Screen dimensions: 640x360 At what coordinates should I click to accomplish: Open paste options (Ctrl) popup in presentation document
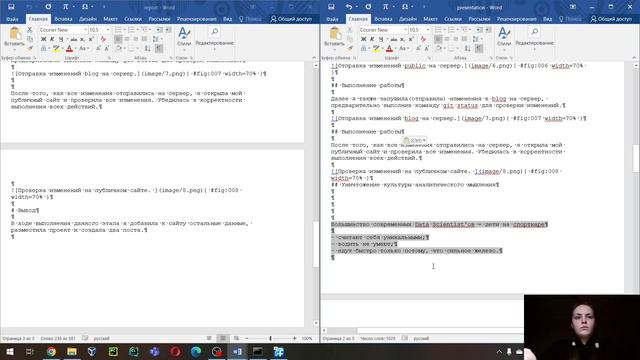click(414, 140)
